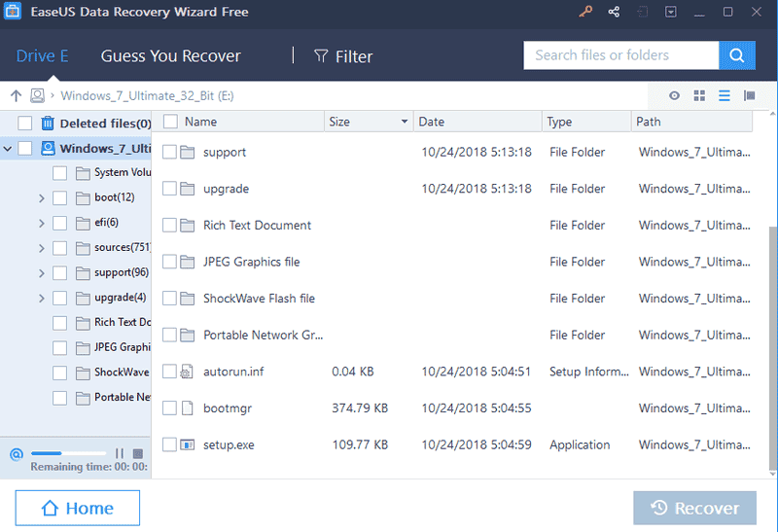Check the box for Rich Text Document row
This screenshot has width=778, height=532.
click(169, 226)
